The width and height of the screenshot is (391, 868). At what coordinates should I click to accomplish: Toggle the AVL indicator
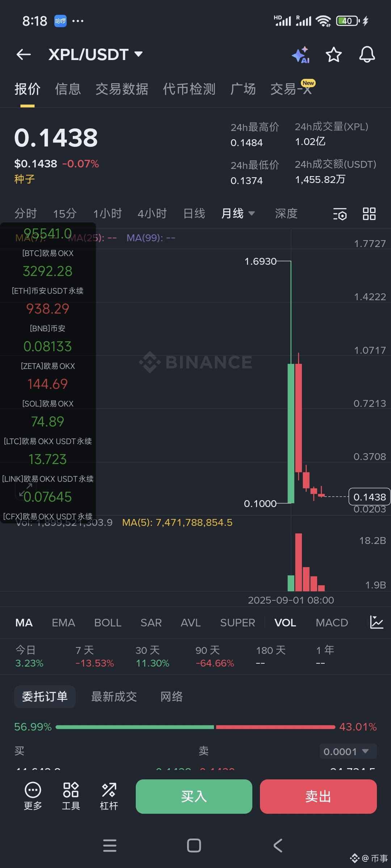click(x=191, y=622)
